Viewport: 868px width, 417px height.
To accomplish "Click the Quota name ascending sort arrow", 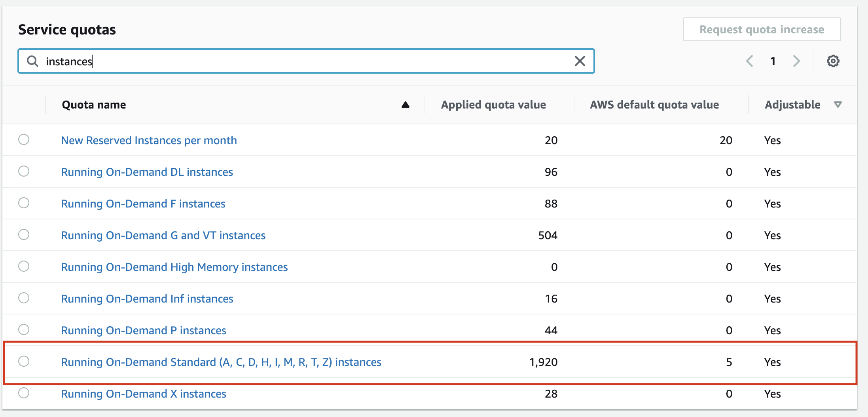I will (x=405, y=105).
